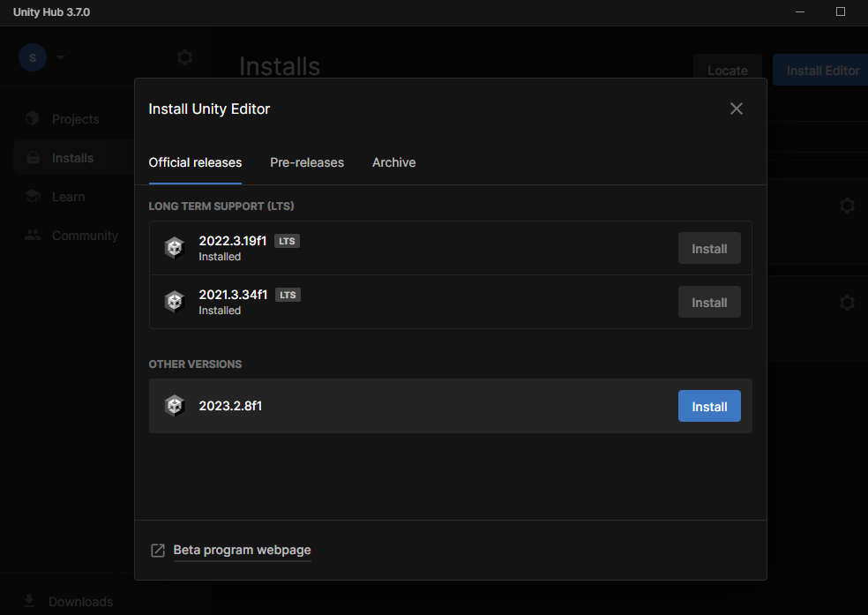
Task: Click Installed status under 2022.3.19f1
Action: coord(220,257)
